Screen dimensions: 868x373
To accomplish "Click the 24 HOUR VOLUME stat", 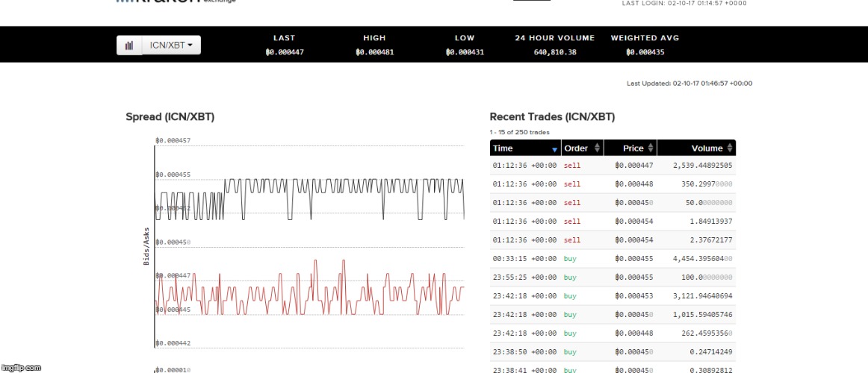I will (x=554, y=52).
